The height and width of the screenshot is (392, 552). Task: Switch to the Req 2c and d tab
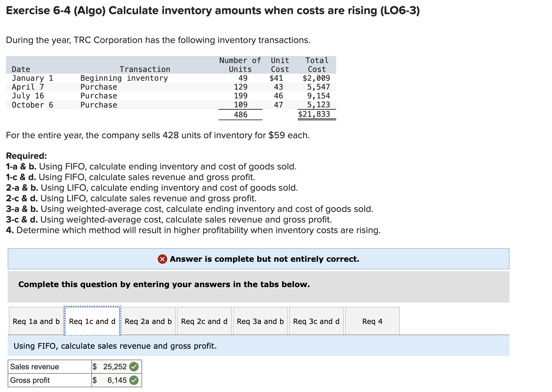[204, 321]
